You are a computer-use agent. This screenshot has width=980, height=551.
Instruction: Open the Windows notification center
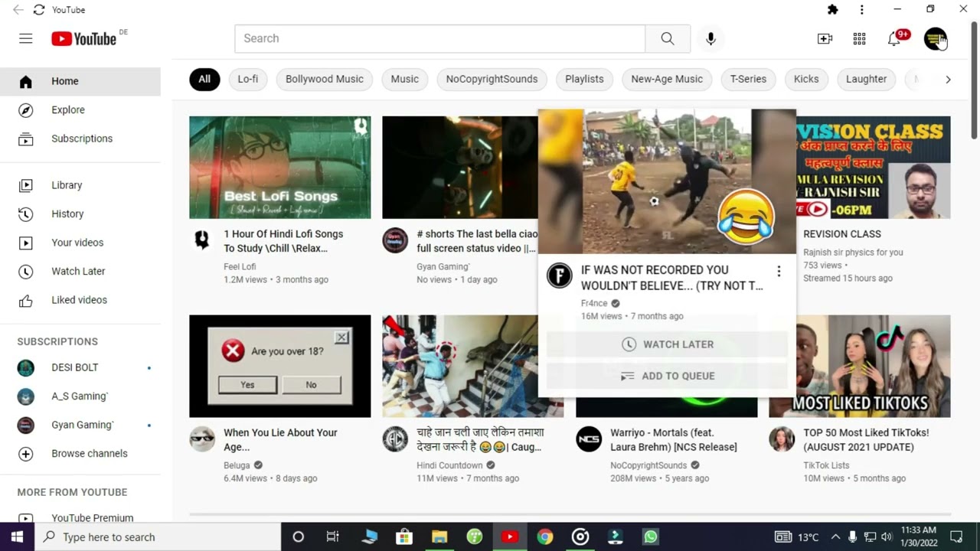956,537
